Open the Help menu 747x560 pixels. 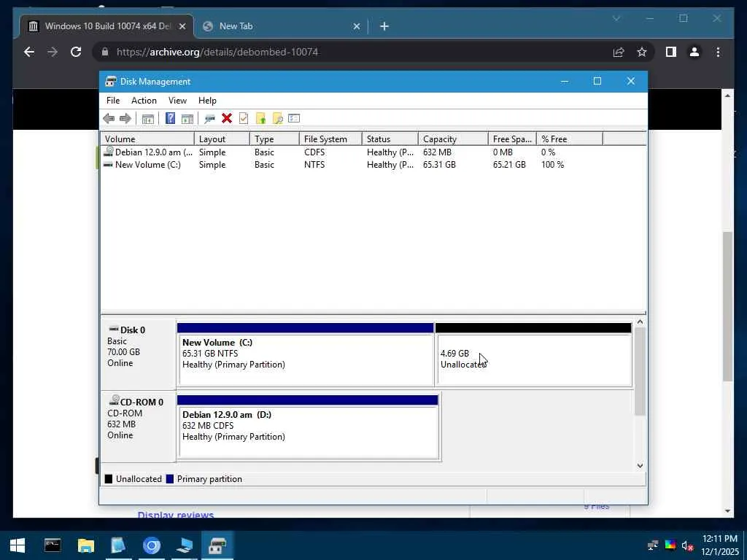[207, 101]
